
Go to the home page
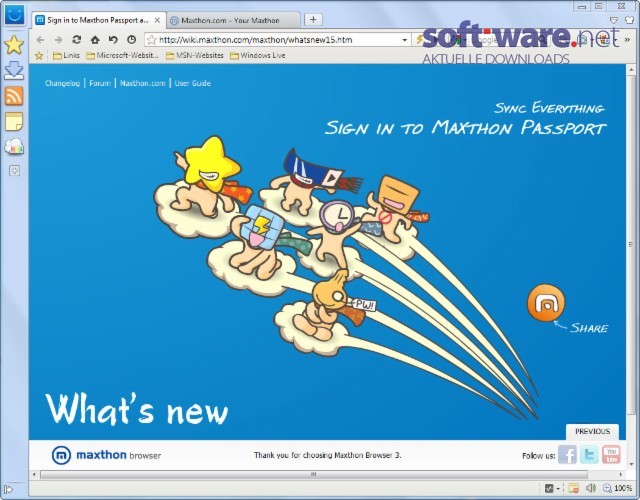(x=95, y=40)
